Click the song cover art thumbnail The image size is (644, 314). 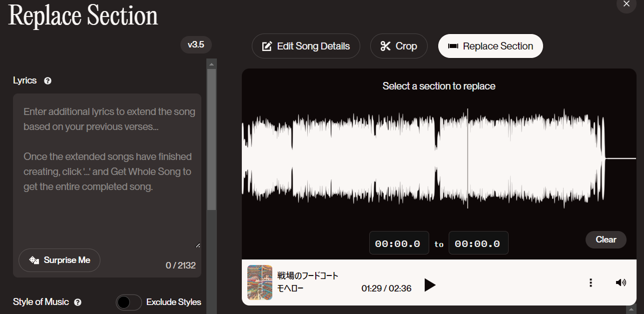pos(260,282)
